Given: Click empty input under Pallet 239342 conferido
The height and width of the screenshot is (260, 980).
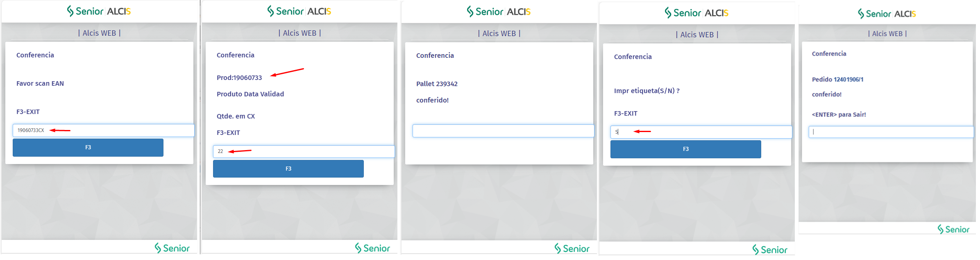Looking at the screenshot, I should [503, 131].
